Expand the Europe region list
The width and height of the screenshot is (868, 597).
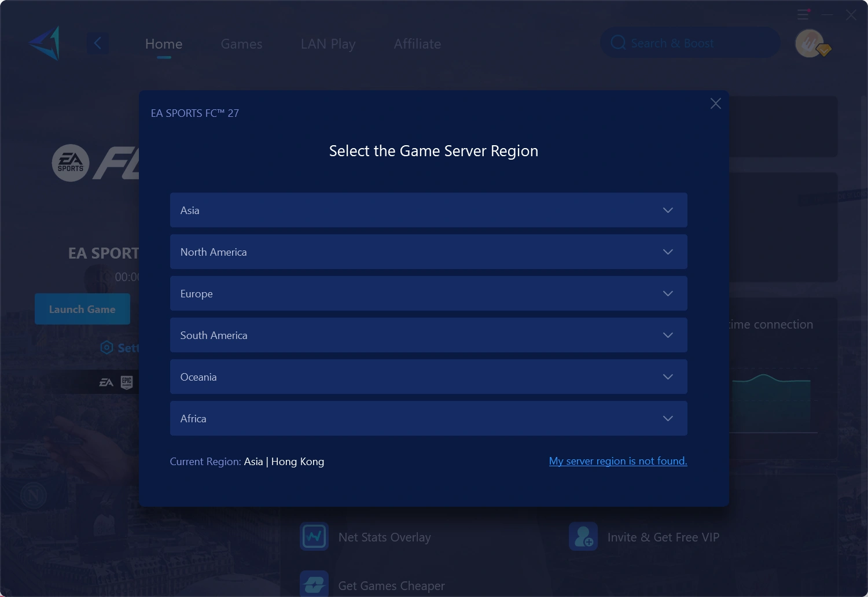pos(429,293)
